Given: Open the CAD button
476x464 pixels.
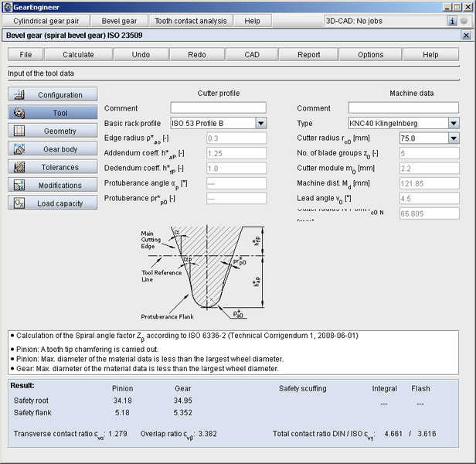Looking at the screenshot, I should (252, 55).
